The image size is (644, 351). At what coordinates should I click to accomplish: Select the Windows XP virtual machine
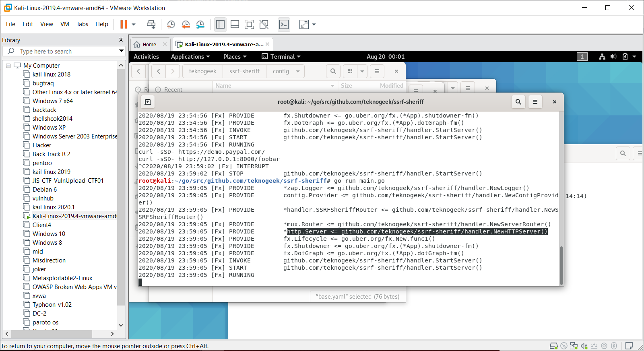pyautogui.click(x=49, y=128)
